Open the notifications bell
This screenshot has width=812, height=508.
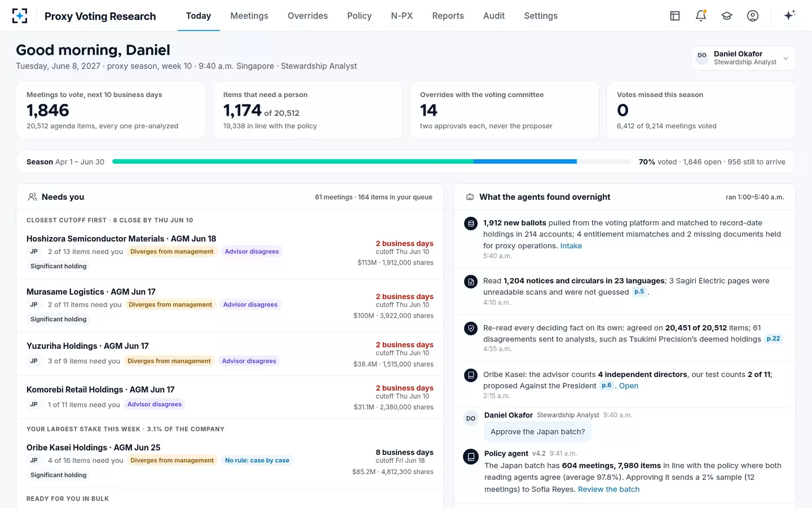pyautogui.click(x=701, y=16)
